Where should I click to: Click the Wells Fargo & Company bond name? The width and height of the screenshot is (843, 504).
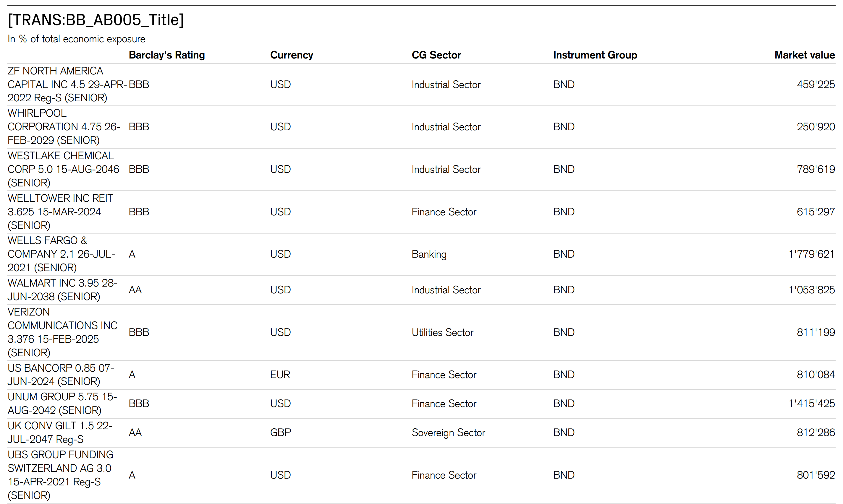(61, 254)
